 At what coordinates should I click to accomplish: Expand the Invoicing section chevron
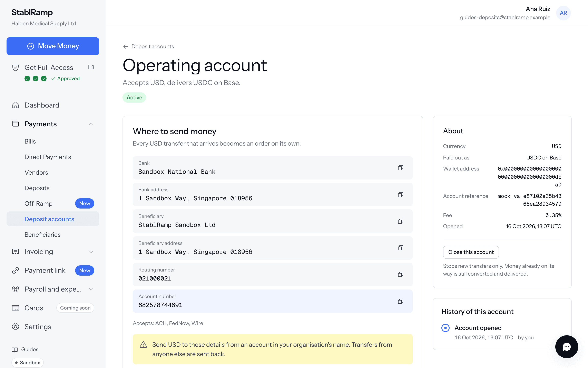tap(91, 252)
